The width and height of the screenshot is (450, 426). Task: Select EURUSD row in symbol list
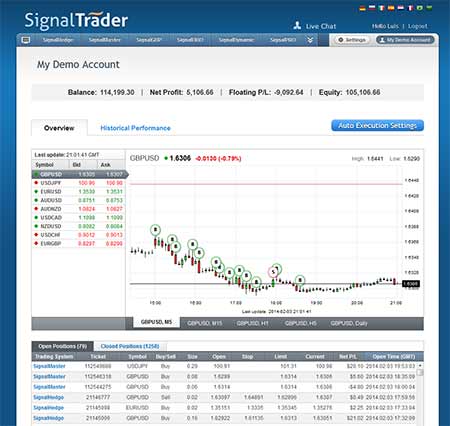[x=79, y=192]
